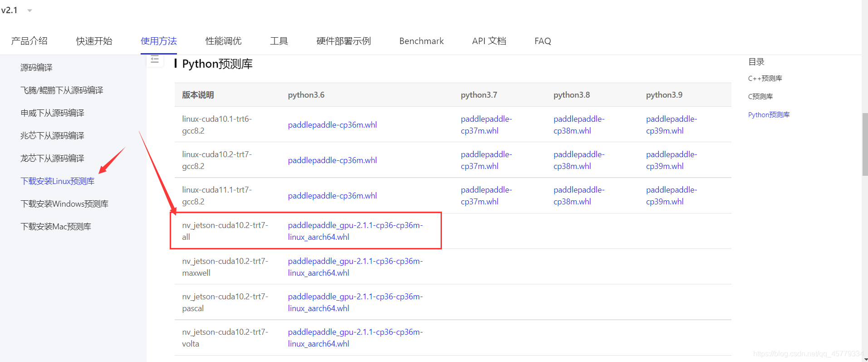The width and height of the screenshot is (868, 362).
Task: Click the linux-cuda10.2-trt7-gcc8.2 version cell
Action: (217, 160)
